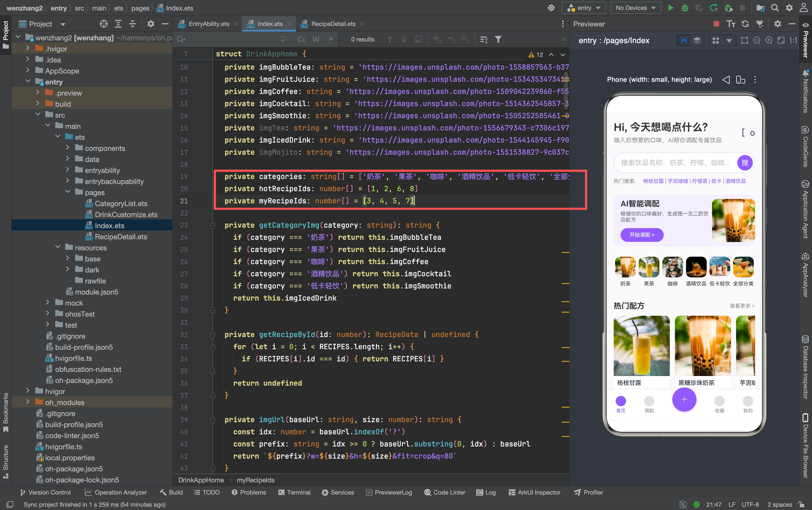Screen dimensions: 812x510
Task: Click the hot reload (apply changes) icon
Action: (713, 8)
